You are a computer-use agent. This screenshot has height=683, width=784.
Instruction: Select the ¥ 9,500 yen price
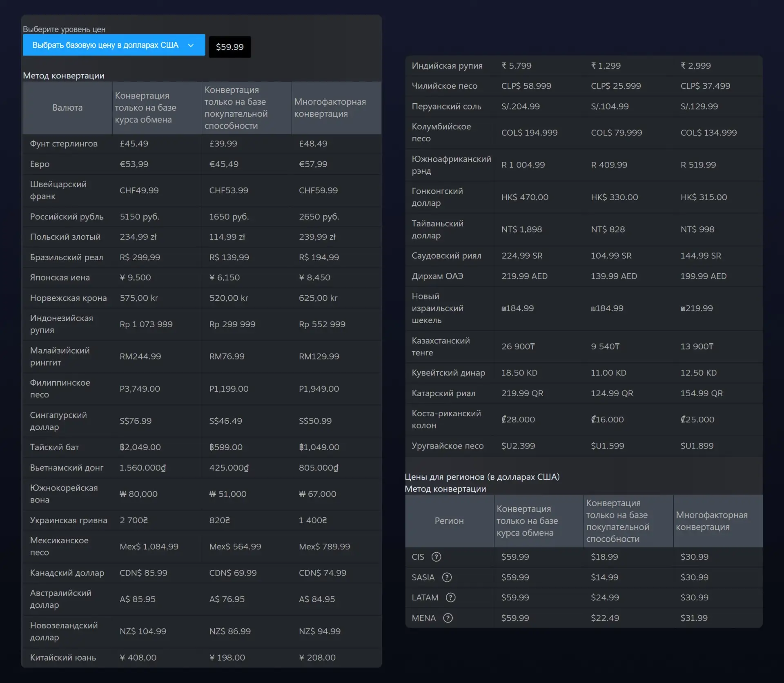[135, 278]
